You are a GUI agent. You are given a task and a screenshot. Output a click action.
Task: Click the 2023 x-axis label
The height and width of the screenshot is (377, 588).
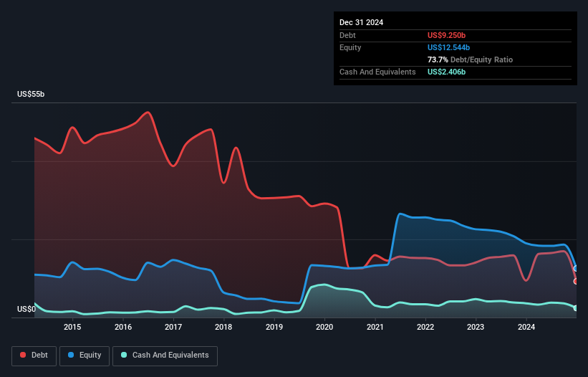coord(476,327)
